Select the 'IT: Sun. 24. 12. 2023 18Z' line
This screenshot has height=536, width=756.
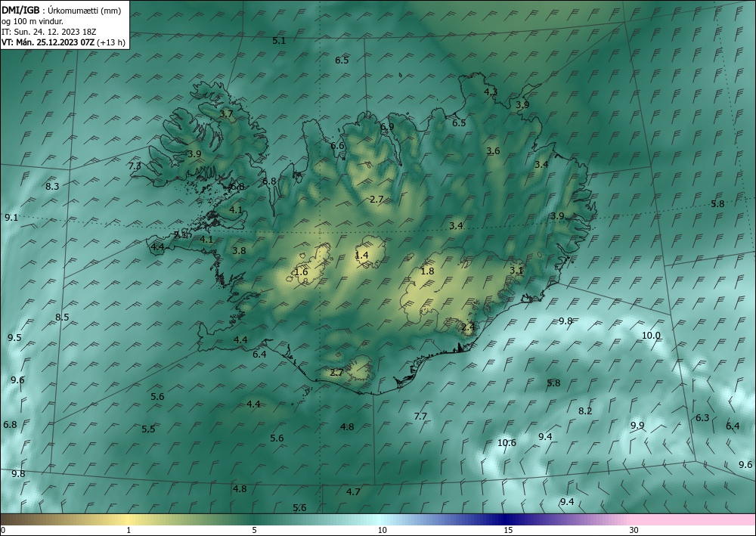click(48, 32)
